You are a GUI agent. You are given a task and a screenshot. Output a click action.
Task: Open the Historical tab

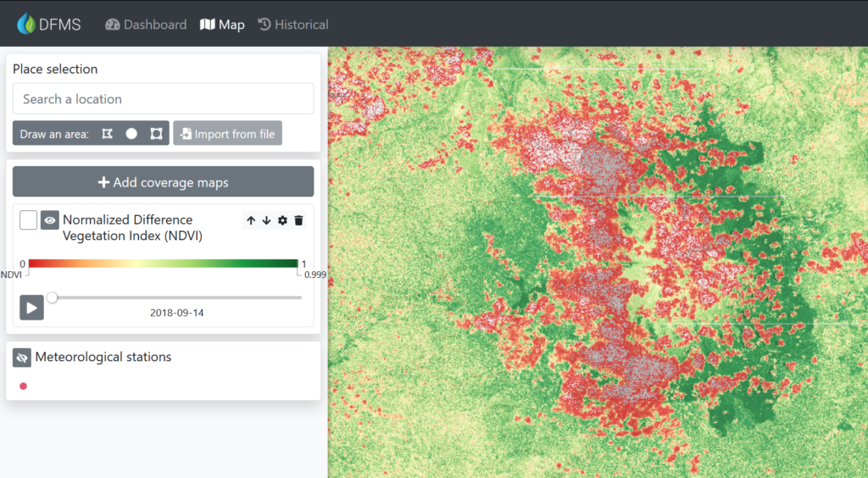click(293, 25)
